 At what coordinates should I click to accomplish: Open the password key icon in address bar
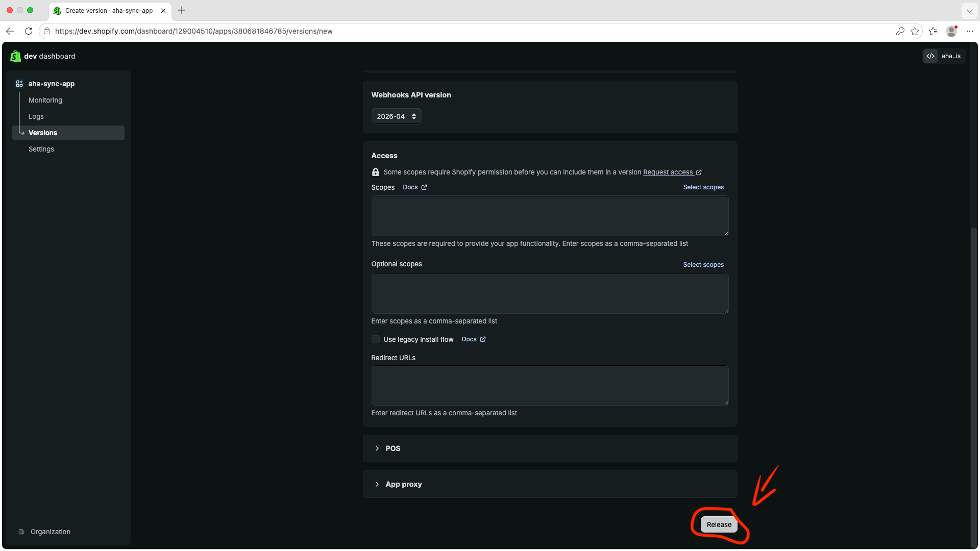(x=900, y=31)
